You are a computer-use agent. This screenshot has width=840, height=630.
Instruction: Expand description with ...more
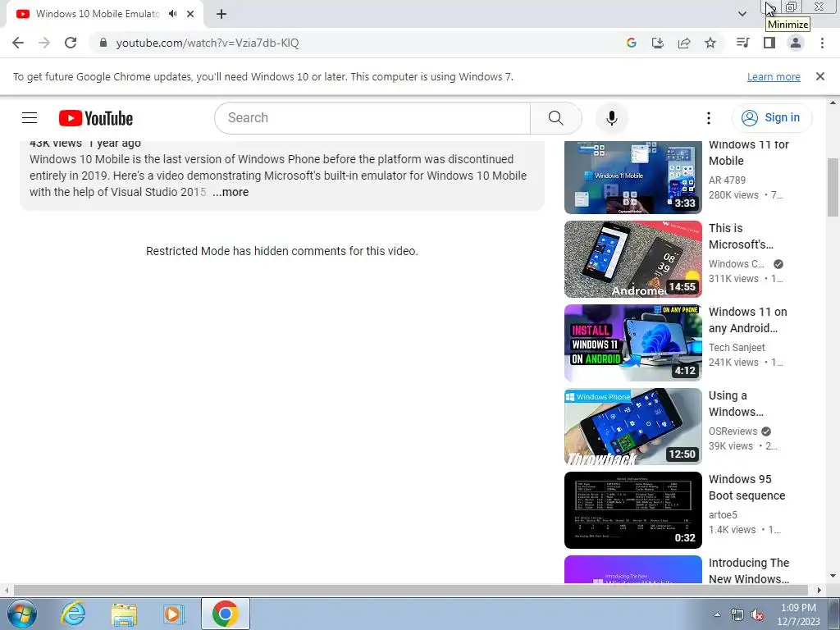(x=231, y=192)
